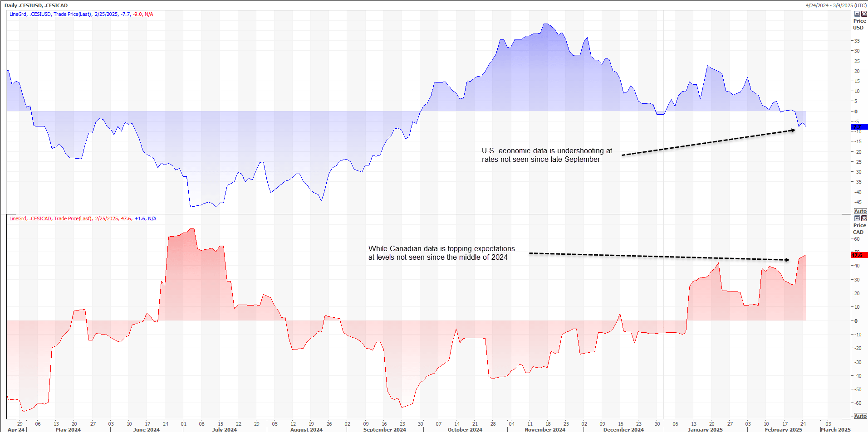Click October 2024 on the time axis
The width and height of the screenshot is (868, 432).
(465, 429)
